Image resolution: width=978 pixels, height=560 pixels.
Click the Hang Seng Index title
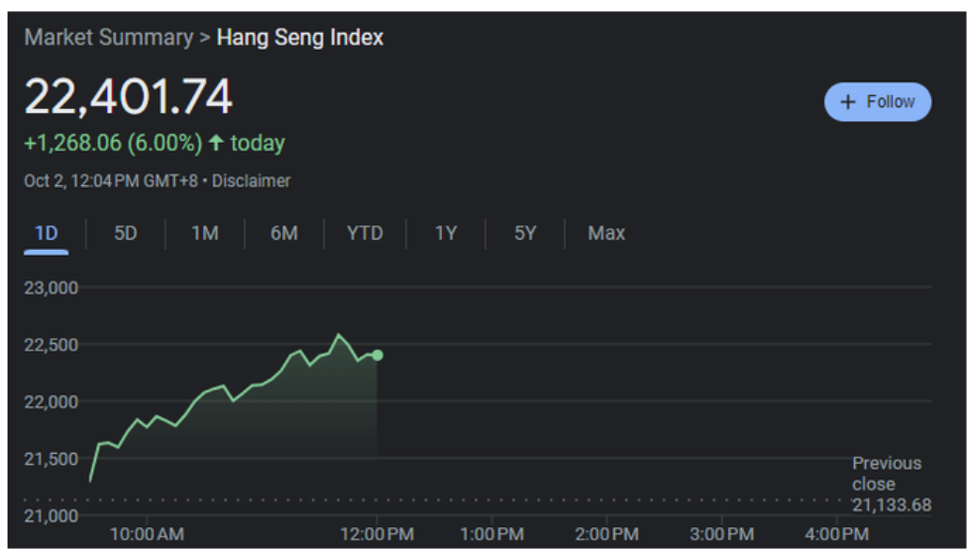click(x=300, y=38)
